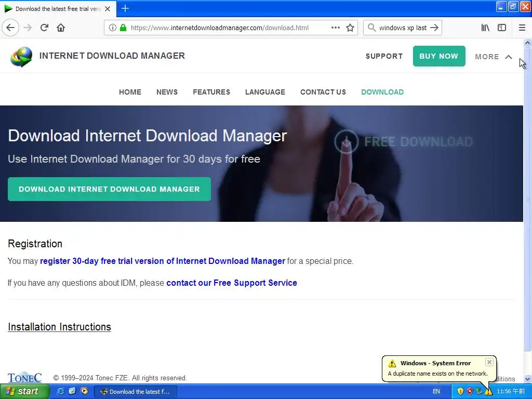Click the Windows - System Error balloon title
The height and width of the screenshot is (399, 532).
[436, 363]
